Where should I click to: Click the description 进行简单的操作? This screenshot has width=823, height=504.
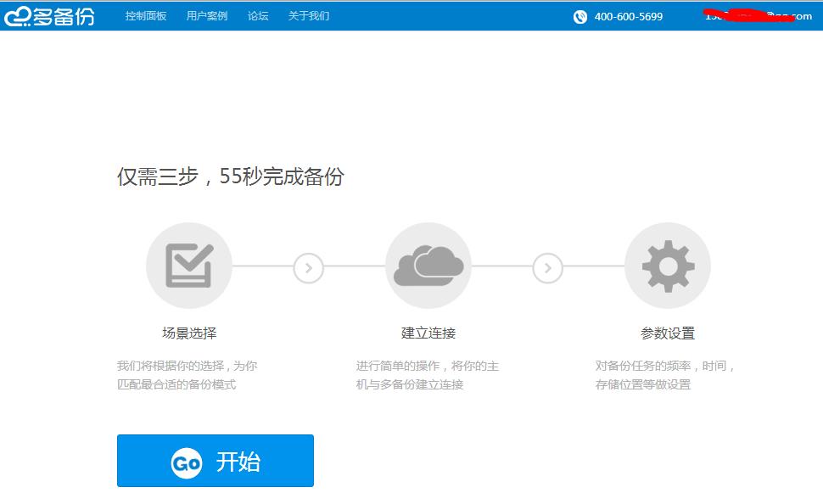tap(428, 375)
